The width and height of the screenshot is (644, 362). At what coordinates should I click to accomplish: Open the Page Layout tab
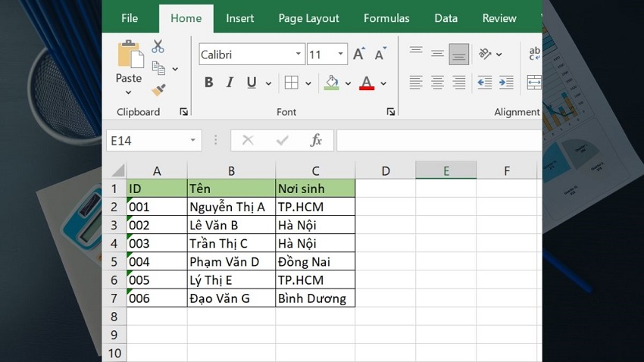(x=308, y=18)
